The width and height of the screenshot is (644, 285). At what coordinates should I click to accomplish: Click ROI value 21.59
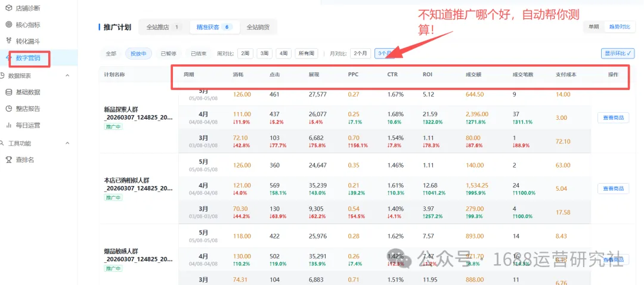(429, 114)
